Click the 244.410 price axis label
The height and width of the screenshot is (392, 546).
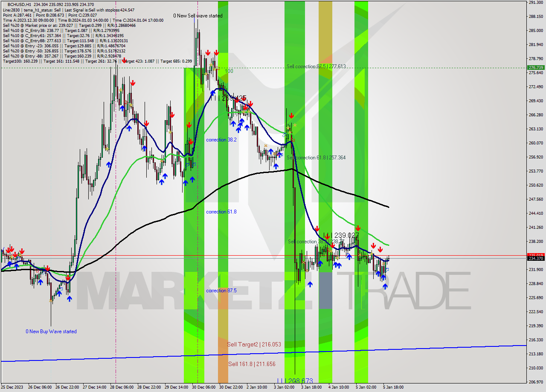pyautogui.click(x=535, y=213)
